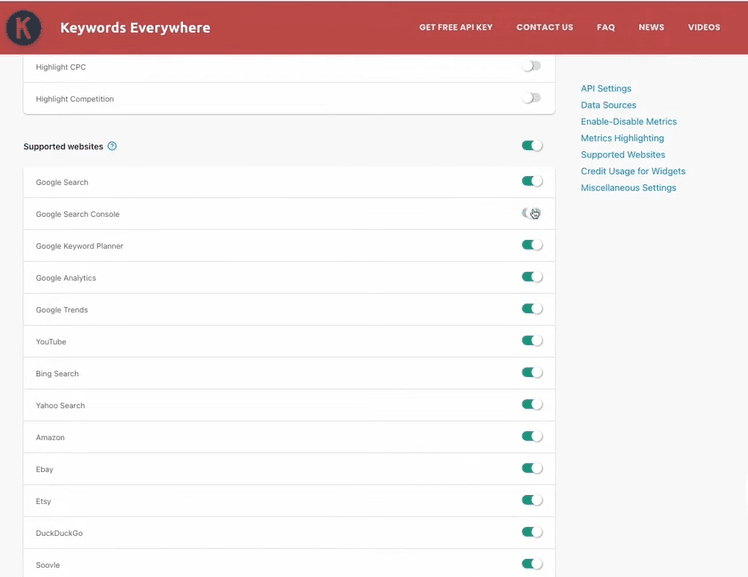Enable the Highlight Competition switch
Screen dimensions: 748x577
click(531, 98)
